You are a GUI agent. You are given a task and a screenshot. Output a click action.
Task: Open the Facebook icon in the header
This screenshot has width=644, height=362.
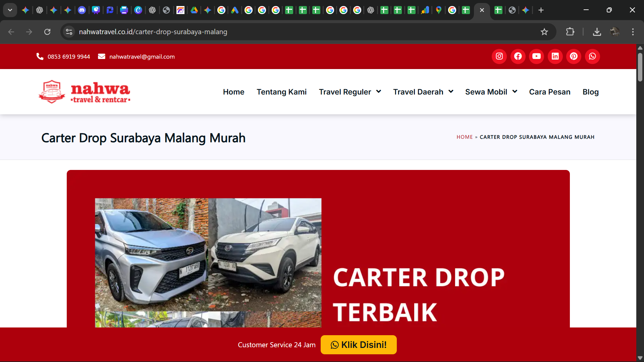coord(518,56)
